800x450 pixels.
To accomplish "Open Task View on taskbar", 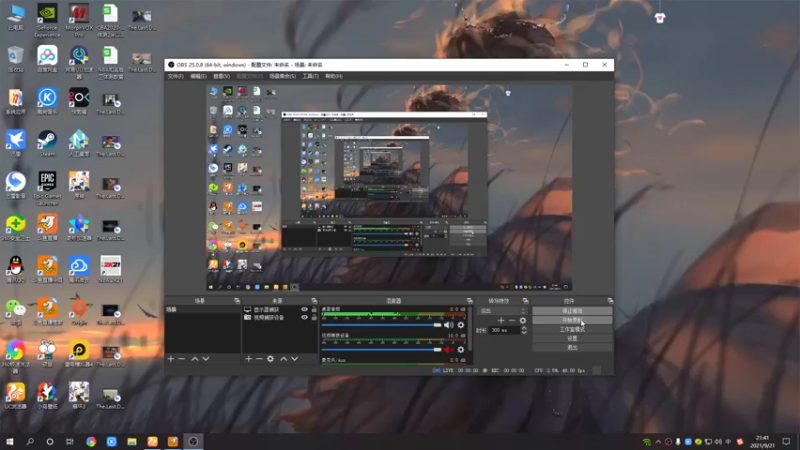I will pos(70,441).
